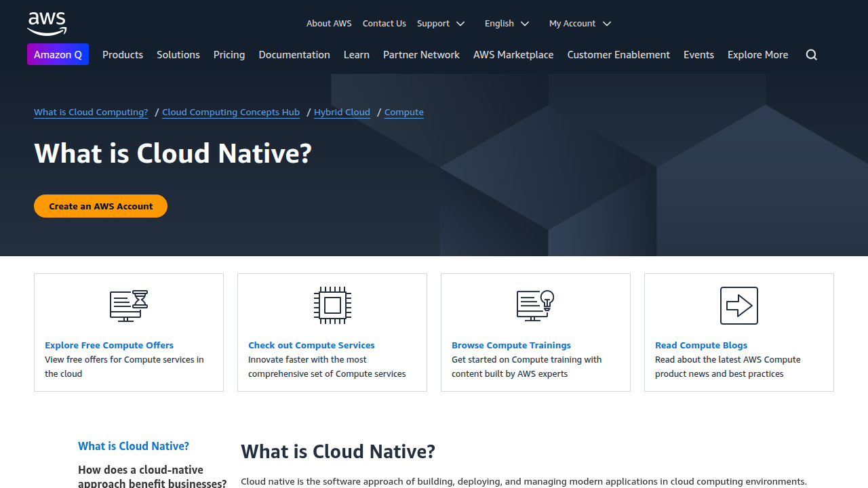Click Create an AWS Account button
868x488 pixels.
coord(100,206)
